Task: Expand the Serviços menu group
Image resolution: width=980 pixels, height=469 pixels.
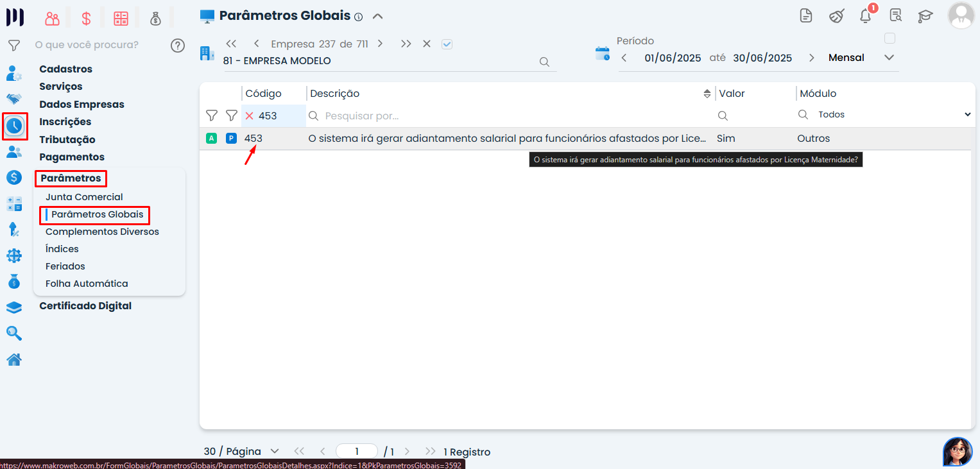Action: pos(61,87)
